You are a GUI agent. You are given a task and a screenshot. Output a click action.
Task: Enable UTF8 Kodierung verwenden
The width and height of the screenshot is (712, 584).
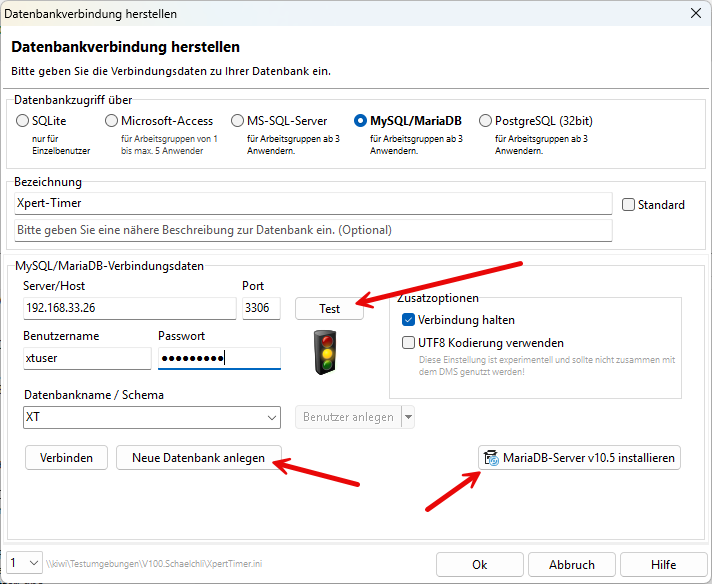[408, 342]
